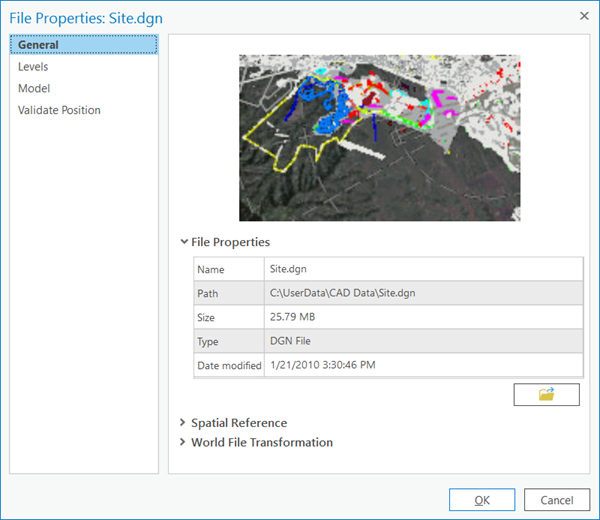This screenshot has width=600, height=520.
Task: Click the 25.79 MB size value
Action: pyautogui.click(x=423, y=317)
